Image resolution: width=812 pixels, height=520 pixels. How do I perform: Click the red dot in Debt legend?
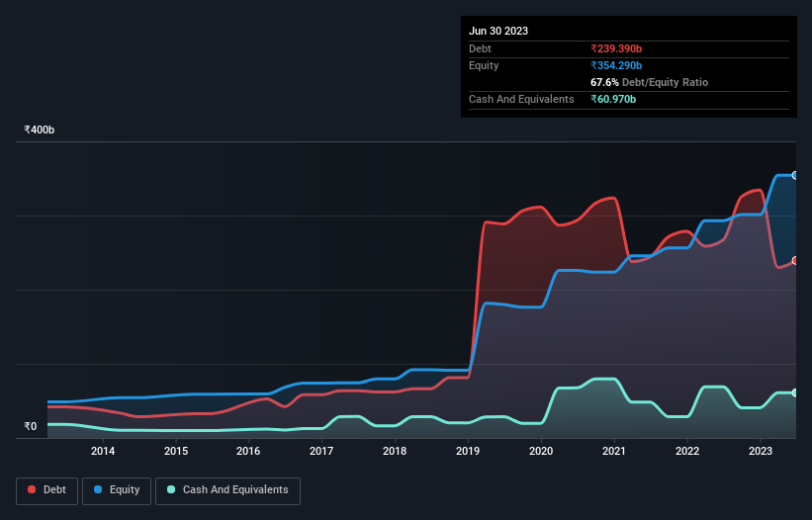(32, 489)
